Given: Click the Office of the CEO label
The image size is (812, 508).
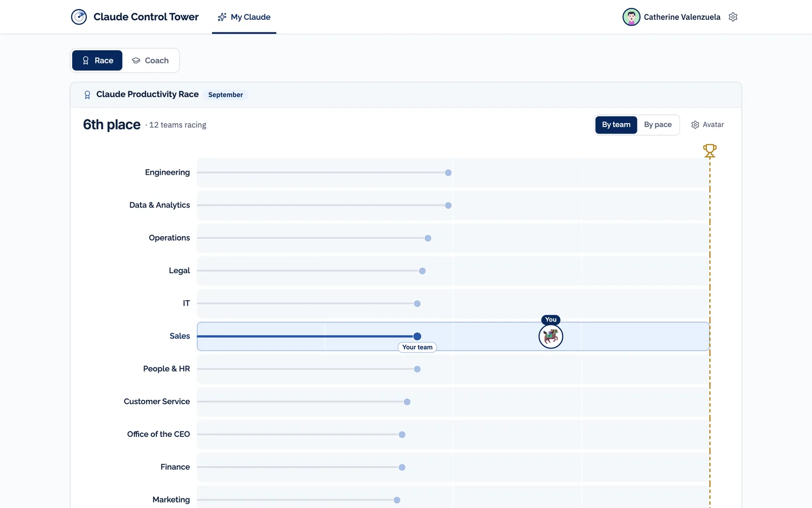Looking at the screenshot, I should tap(158, 434).
